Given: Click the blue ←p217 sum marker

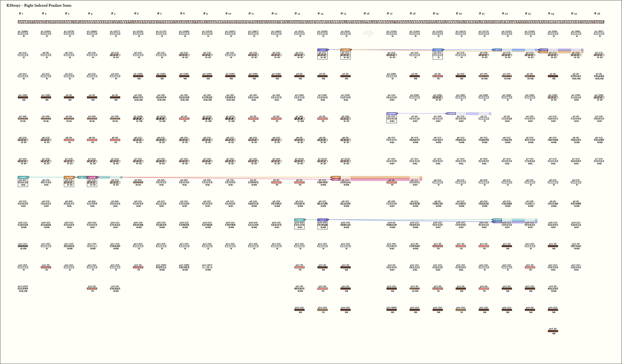Looking at the screenshot, I should (x=497, y=50).
